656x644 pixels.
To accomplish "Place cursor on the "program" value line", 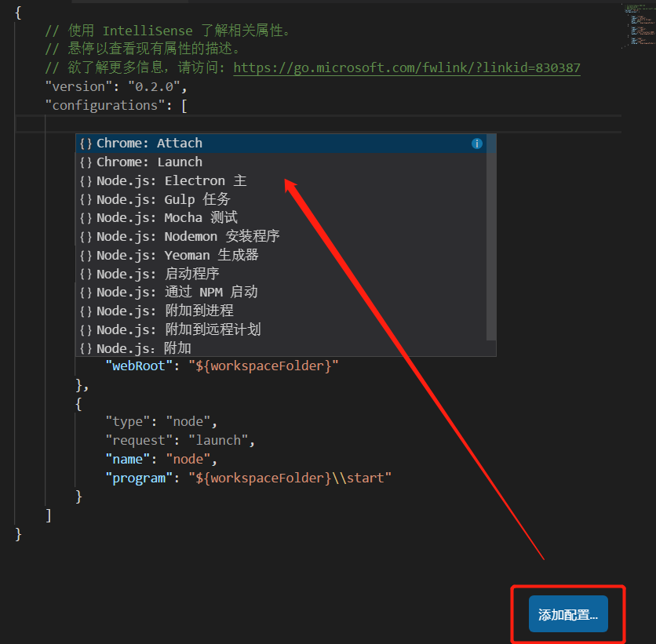I will (x=249, y=478).
